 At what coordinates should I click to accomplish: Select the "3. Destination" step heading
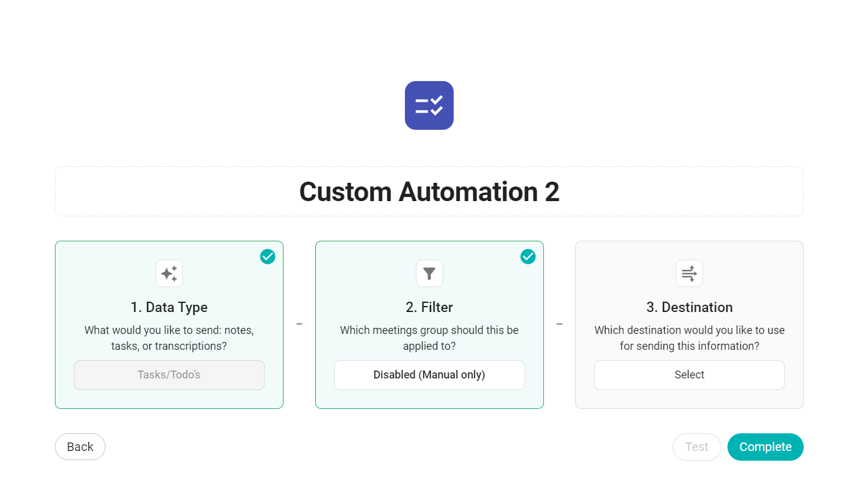(689, 307)
